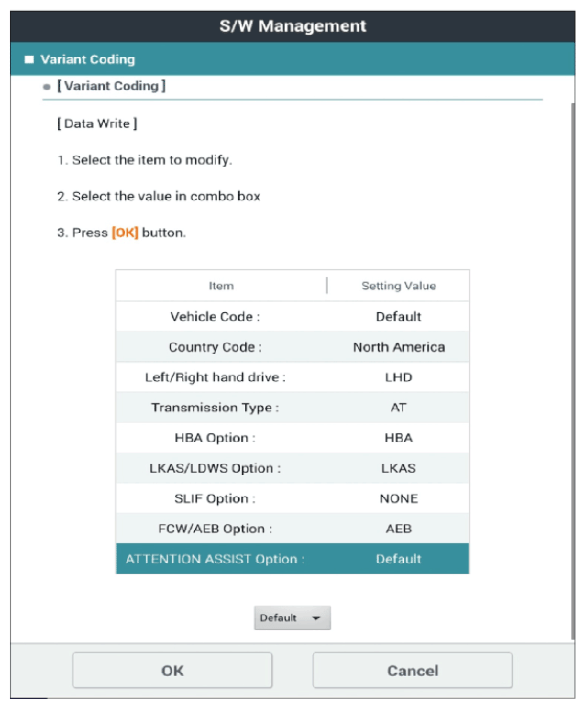Click the vertical scrollbar on the right

click(572, 370)
